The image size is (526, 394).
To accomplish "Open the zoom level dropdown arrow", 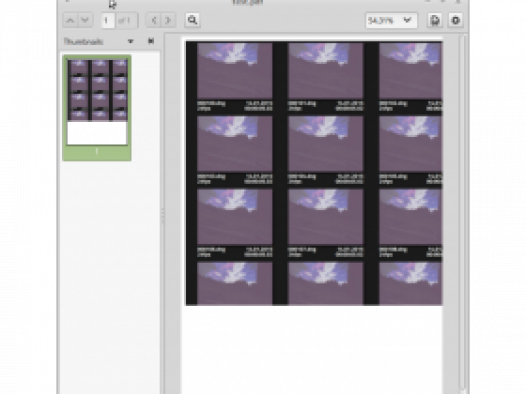I will coord(407,20).
